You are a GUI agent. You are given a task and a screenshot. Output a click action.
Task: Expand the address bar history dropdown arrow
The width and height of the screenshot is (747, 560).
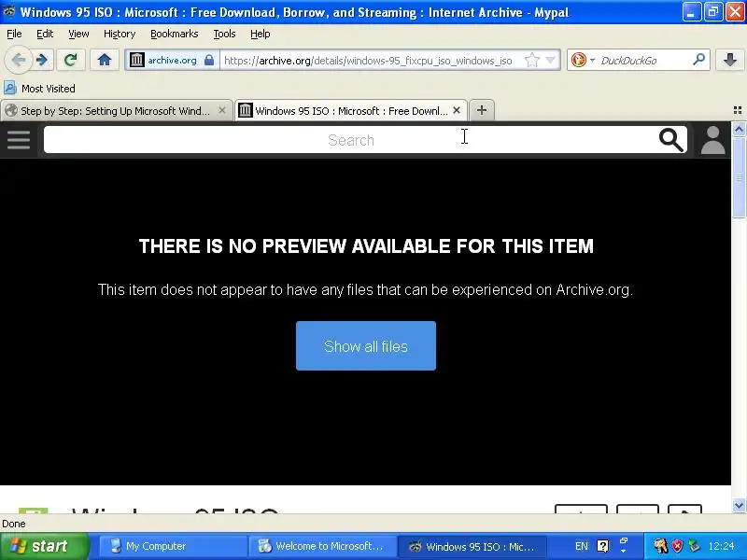(551, 60)
